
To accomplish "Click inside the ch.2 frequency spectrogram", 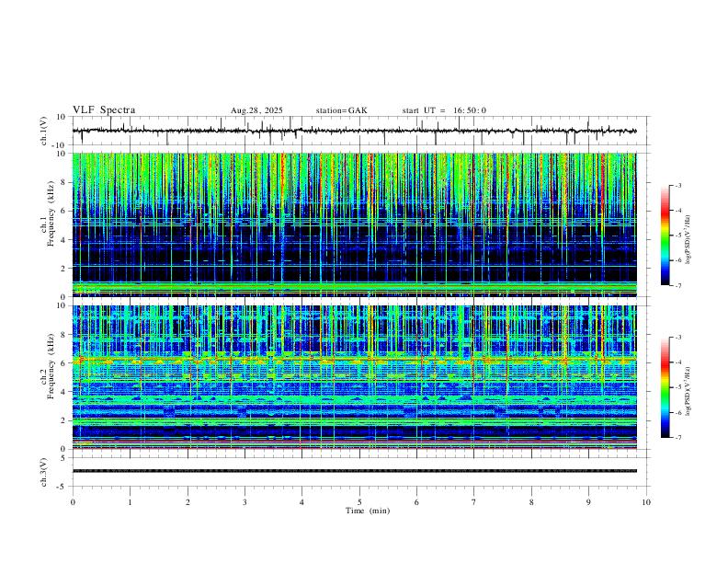I will (x=354, y=377).
